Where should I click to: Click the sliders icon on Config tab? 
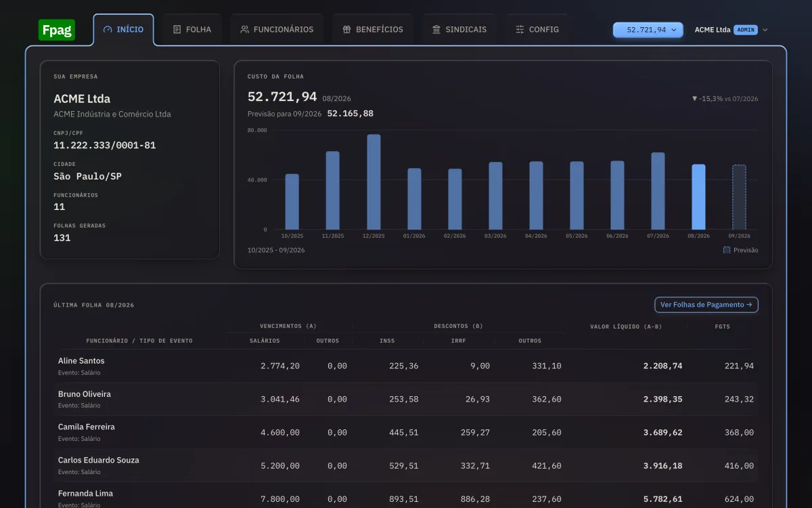tap(520, 30)
